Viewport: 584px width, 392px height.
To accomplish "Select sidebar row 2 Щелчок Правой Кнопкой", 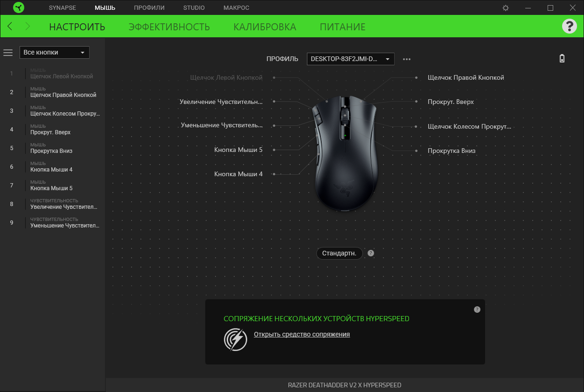I will pos(53,92).
